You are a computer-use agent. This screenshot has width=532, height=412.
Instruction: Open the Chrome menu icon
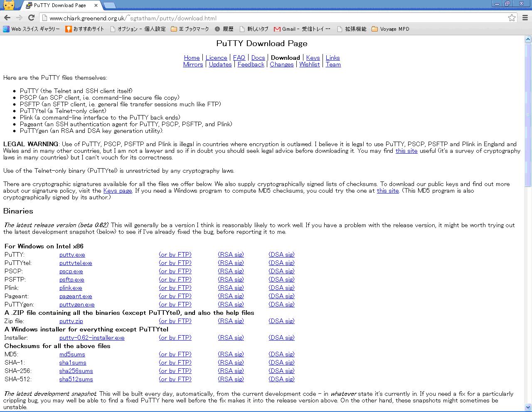tap(525, 18)
